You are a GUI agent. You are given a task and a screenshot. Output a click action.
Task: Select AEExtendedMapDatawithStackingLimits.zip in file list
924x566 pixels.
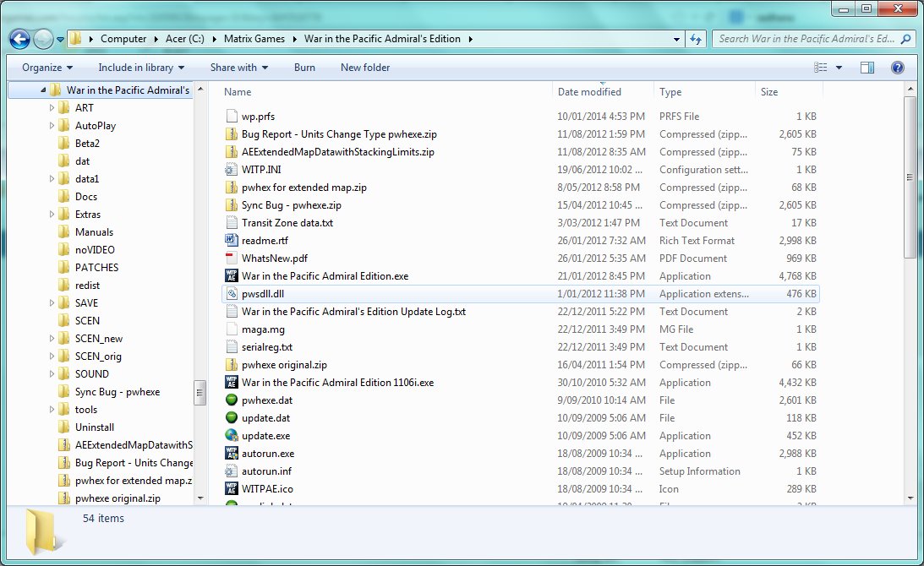tap(337, 152)
